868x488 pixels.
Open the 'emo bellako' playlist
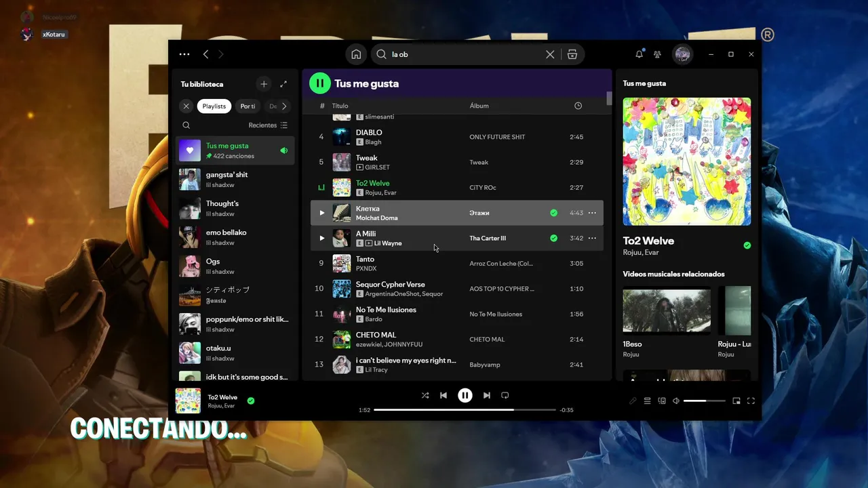[235, 237]
